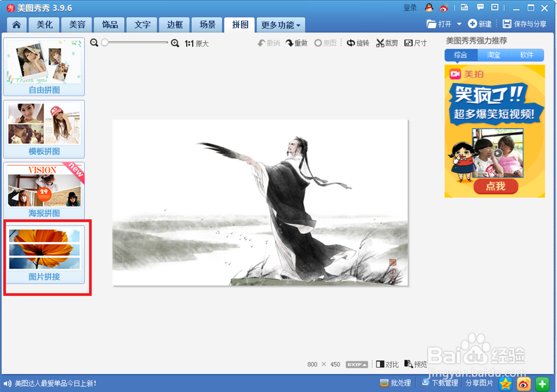The image size is (557, 392).
Task: Click 保存与分享 save button
Action: click(x=525, y=24)
